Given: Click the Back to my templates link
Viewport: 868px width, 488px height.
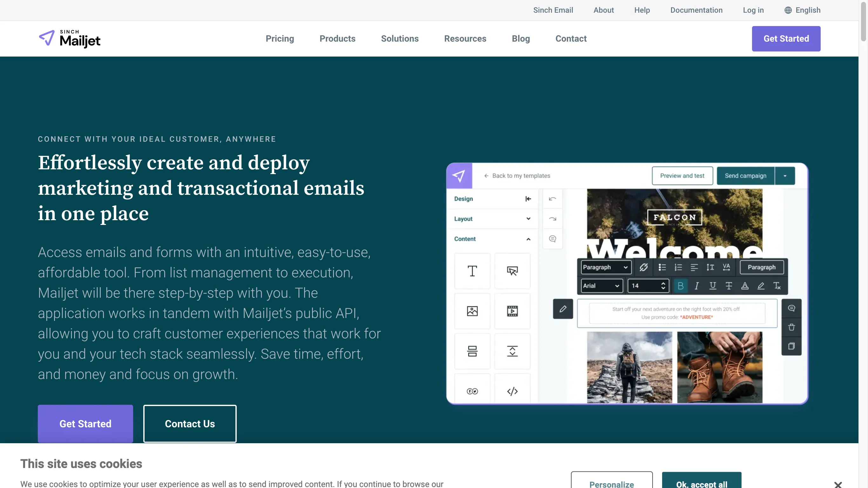Looking at the screenshot, I should (521, 176).
